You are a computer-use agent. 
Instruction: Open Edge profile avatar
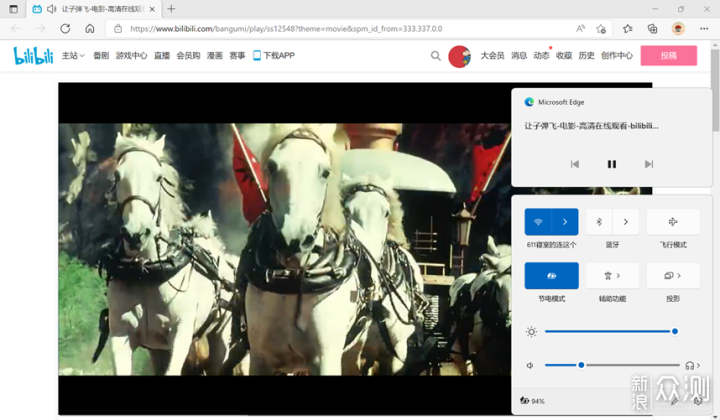(678, 28)
